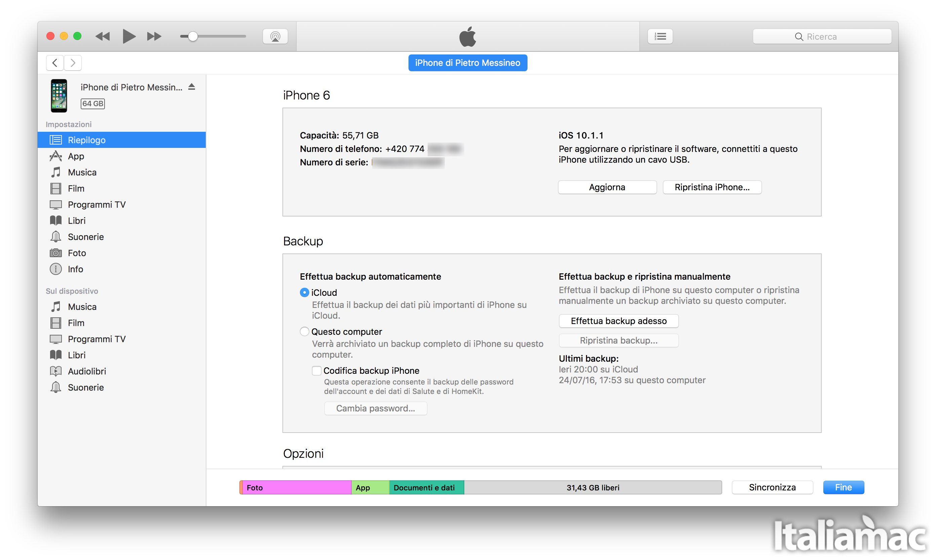
Task: Select Riepilogo in the settings sidebar
Action: point(121,140)
